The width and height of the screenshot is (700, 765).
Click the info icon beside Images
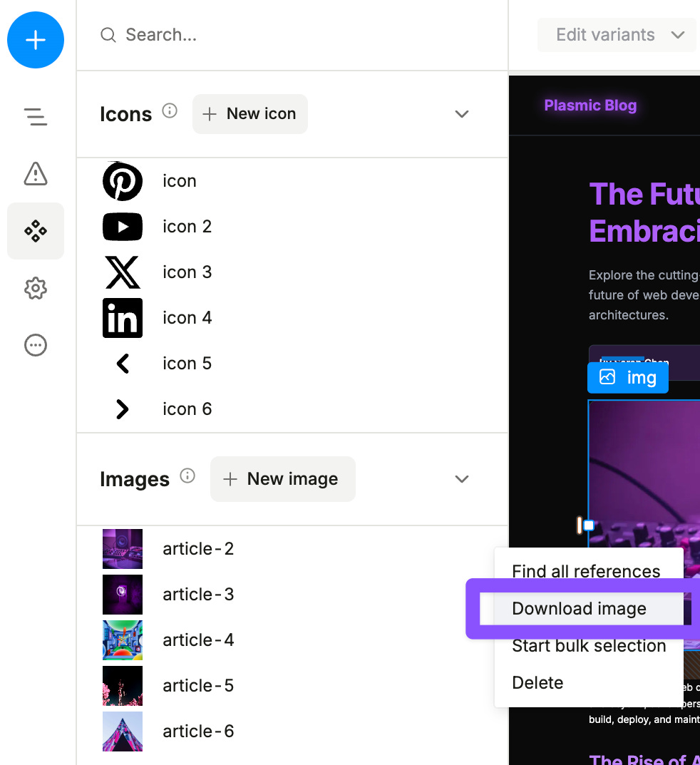[187, 476]
